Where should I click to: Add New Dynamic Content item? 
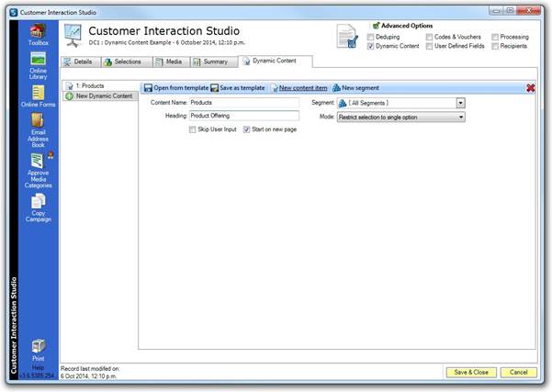pyautogui.click(x=100, y=96)
